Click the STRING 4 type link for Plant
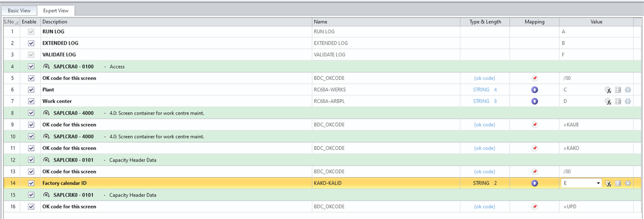The width and height of the screenshot is (644, 219). pyautogui.click(x=485, y=90)
